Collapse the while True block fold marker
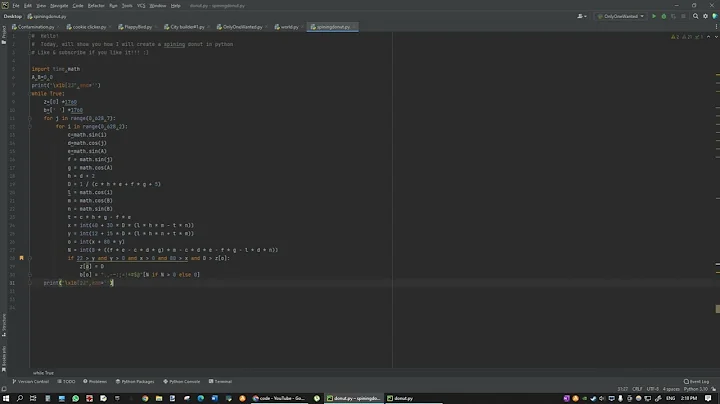Viewport: 720px width, 404px height. [x=30, y=94]
